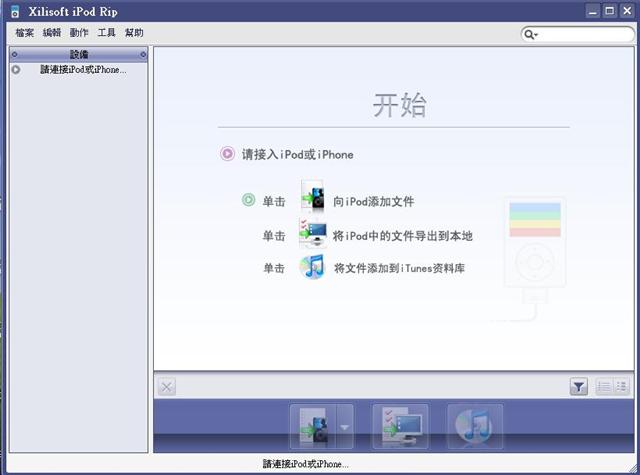Open the 檔案 menu
Image resolution: width=640 pixels, height=475 pixels.
click(24, 33)
